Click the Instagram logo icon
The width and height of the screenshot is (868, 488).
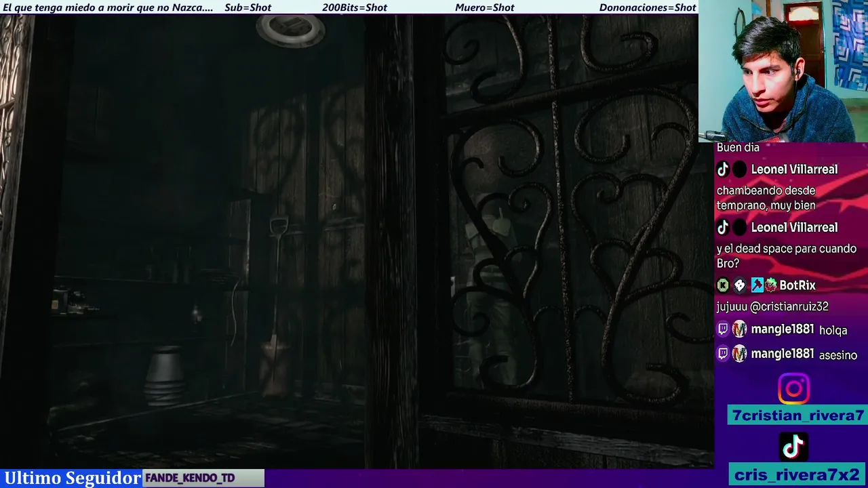coord(793,389)
